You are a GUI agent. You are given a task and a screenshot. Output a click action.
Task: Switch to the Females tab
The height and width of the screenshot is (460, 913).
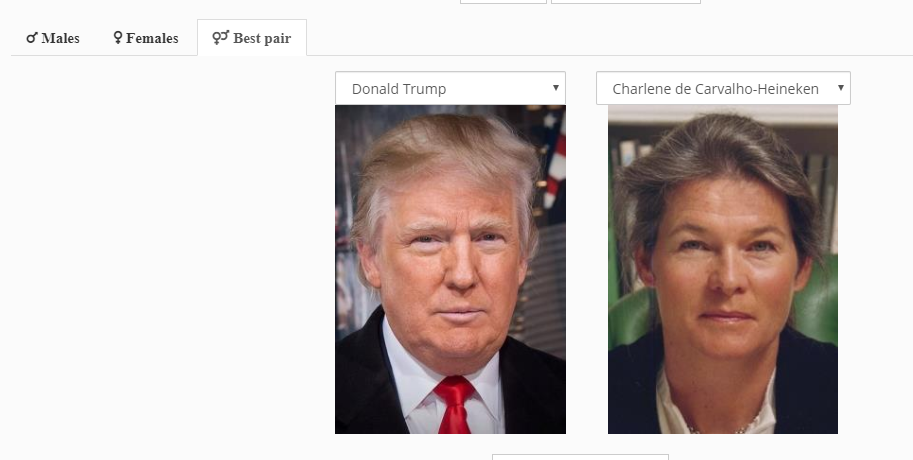(146, 38)
